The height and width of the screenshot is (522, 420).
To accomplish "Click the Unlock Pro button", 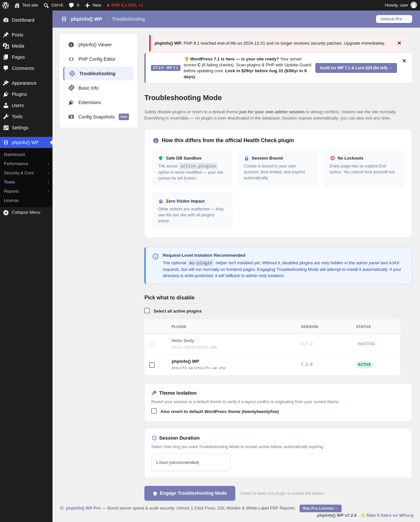I will (x=394, y=19).
